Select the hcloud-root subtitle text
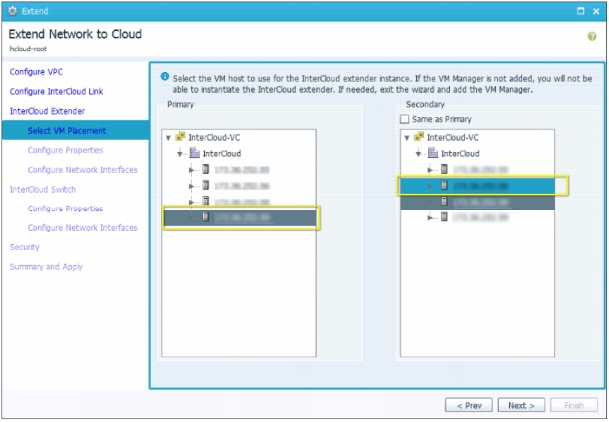The height and width of the screenshot is (422, 609). [x=28, y=49]
